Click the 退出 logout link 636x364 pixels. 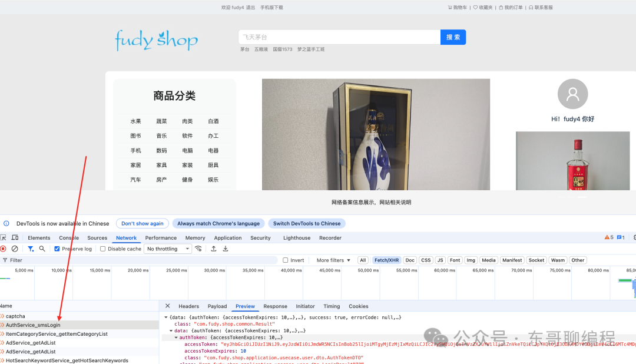251,7
